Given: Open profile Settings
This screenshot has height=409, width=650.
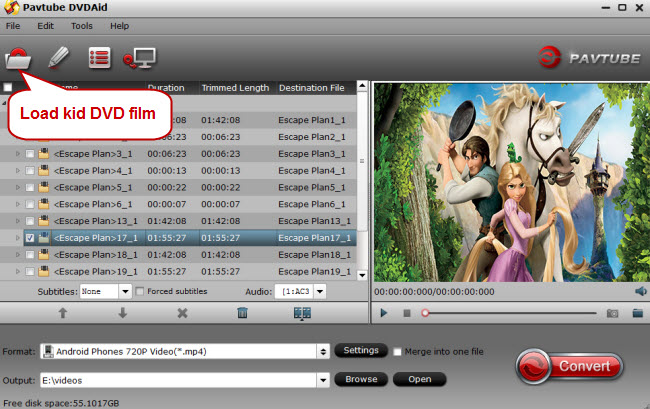Looking at the screenshot, I should (x=361, y=351).
